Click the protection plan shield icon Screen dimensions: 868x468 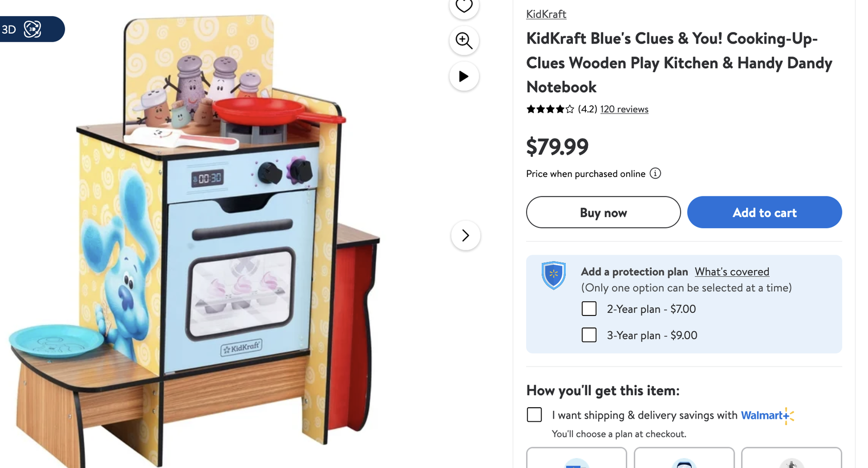point(553,275)
